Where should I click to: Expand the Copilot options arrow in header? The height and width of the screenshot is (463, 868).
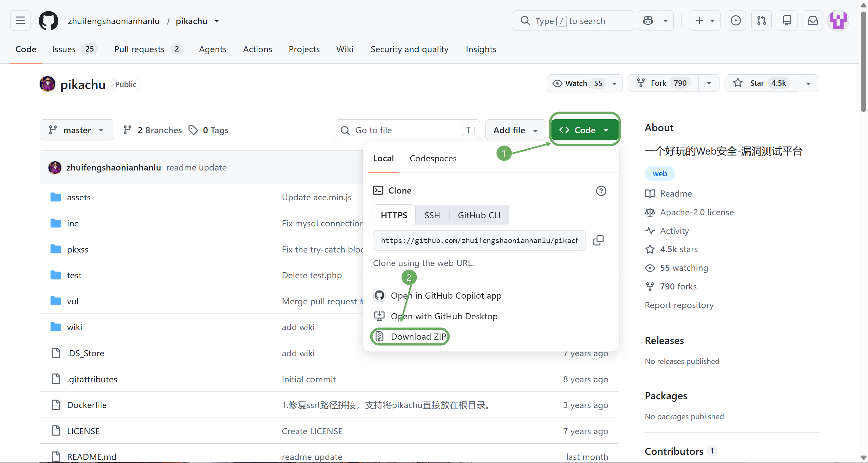point(666,21)
